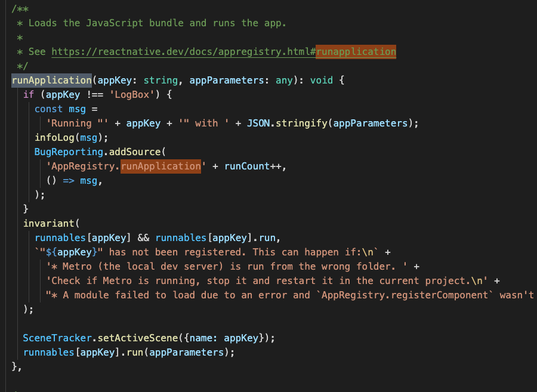Click the 'appKey: string' parameter

click(x=127, y=81)
